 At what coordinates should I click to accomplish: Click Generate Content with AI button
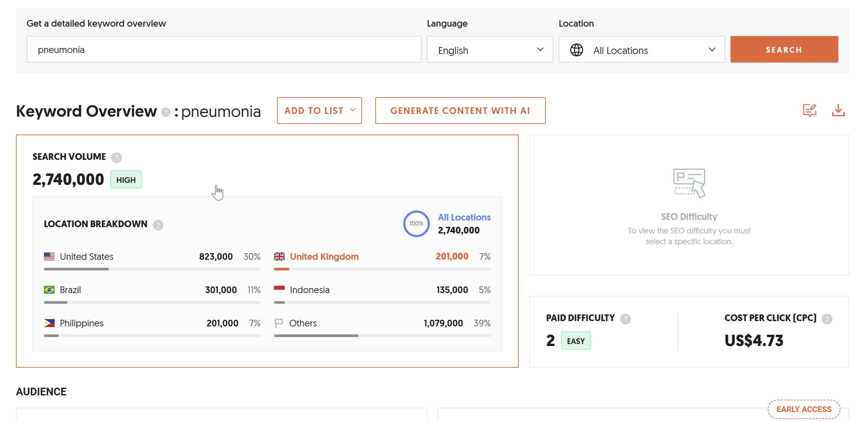coord(460,111)
